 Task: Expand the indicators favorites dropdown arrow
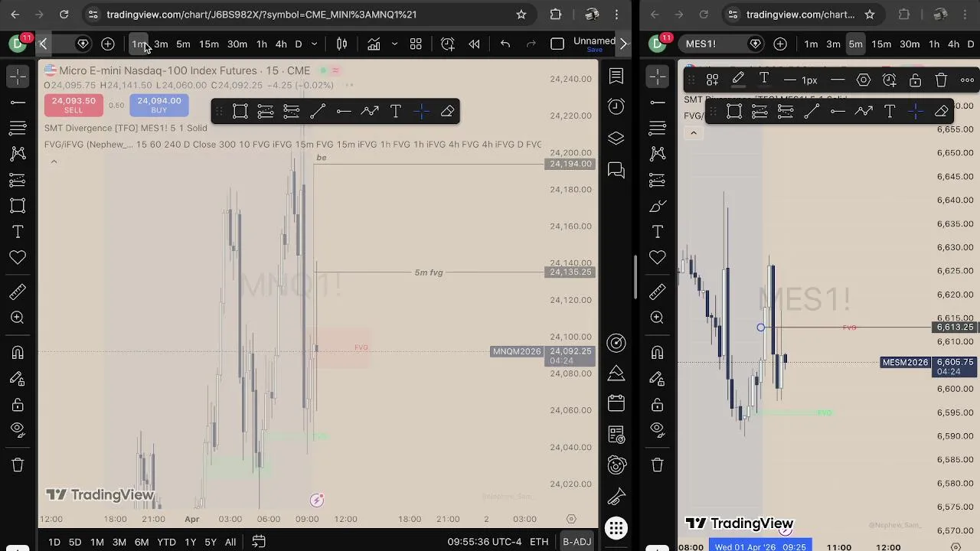pos(394,44)
